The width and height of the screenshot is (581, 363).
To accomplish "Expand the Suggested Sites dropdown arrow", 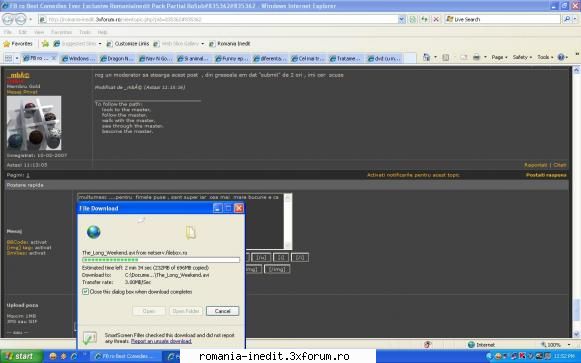I will coord(100,44).
